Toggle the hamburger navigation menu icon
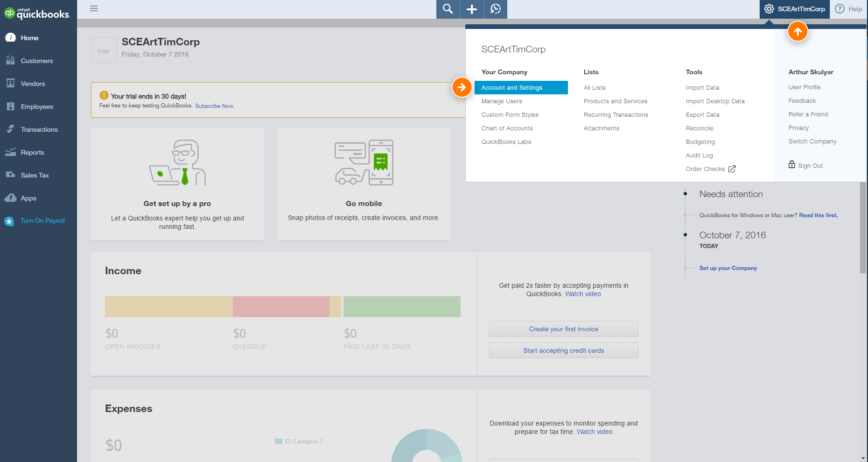The width and height of the screenshot is (868, 462). [94, 8]
